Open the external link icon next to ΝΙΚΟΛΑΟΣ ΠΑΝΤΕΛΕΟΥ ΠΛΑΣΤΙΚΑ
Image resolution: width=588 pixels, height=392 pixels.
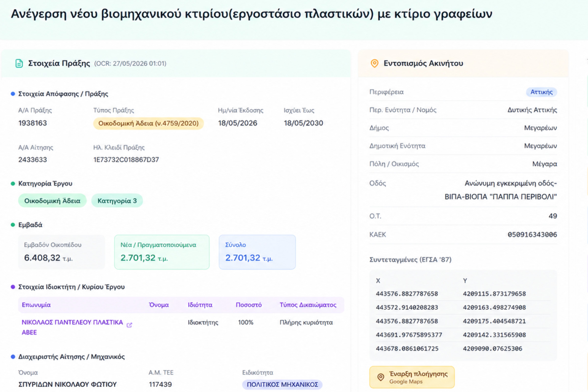click(x=129, y=325)
